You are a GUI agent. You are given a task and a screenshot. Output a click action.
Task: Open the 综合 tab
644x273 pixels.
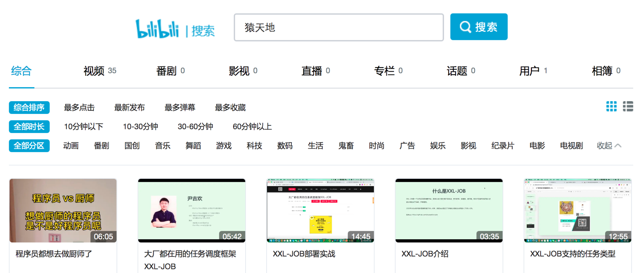[21, 71]
